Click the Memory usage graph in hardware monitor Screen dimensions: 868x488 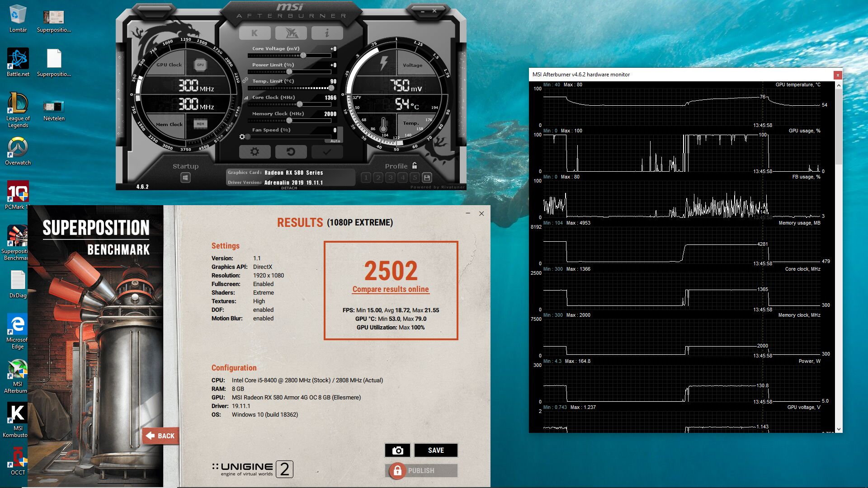pyautogui.click(x=682, y=244)
